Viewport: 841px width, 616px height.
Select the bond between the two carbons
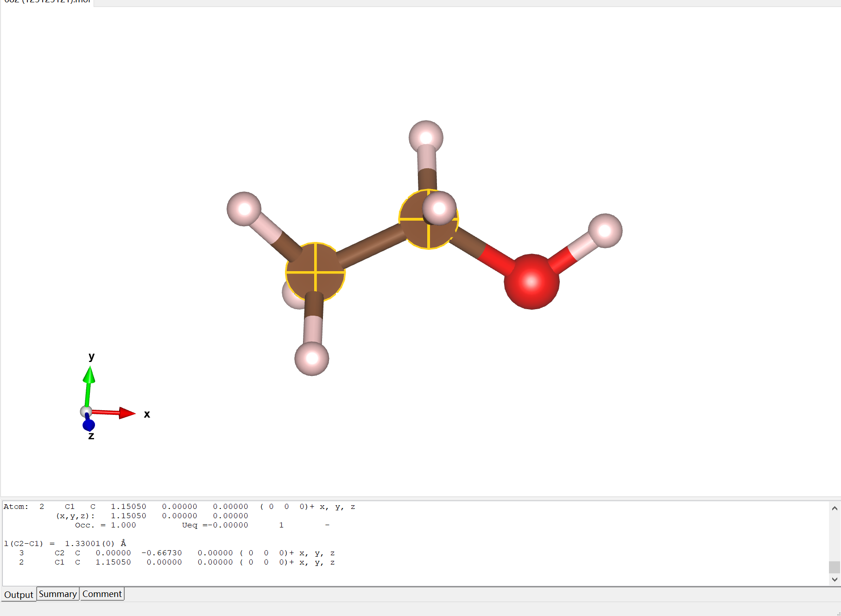[x=371, y=246]
